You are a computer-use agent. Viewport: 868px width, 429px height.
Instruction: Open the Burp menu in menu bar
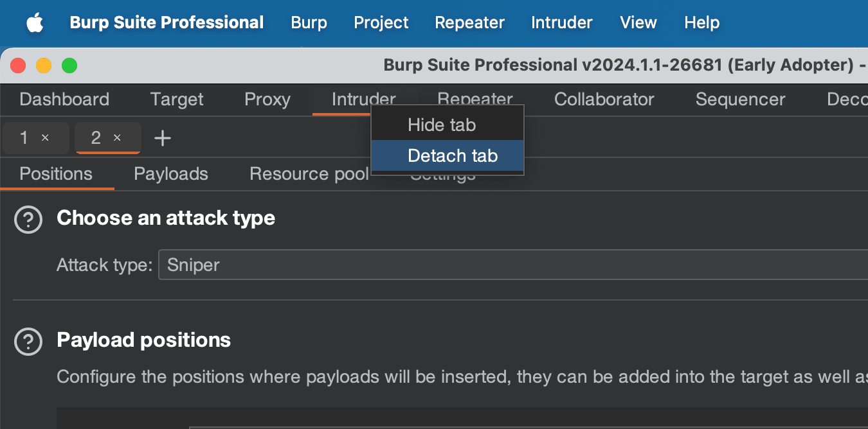tap(309, 22)
